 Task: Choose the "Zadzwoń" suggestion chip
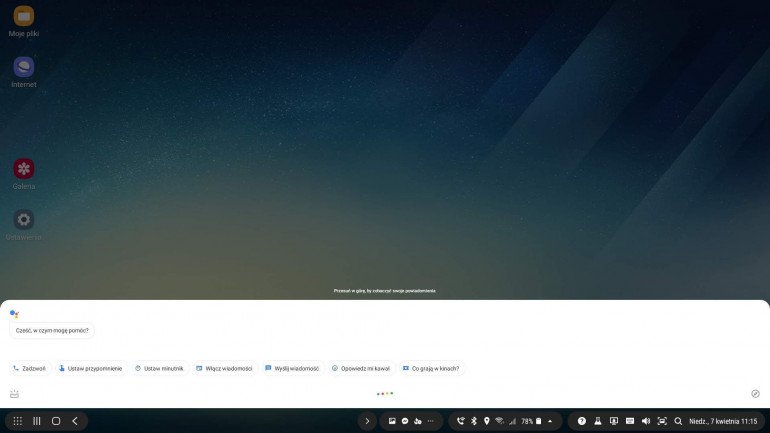point(29,368)
